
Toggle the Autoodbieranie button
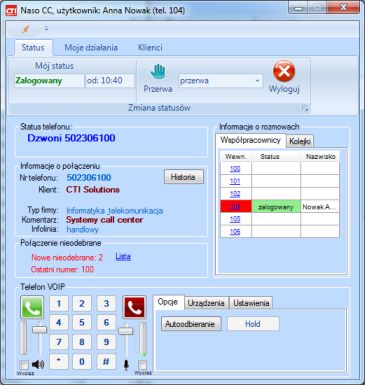(191, 324)
